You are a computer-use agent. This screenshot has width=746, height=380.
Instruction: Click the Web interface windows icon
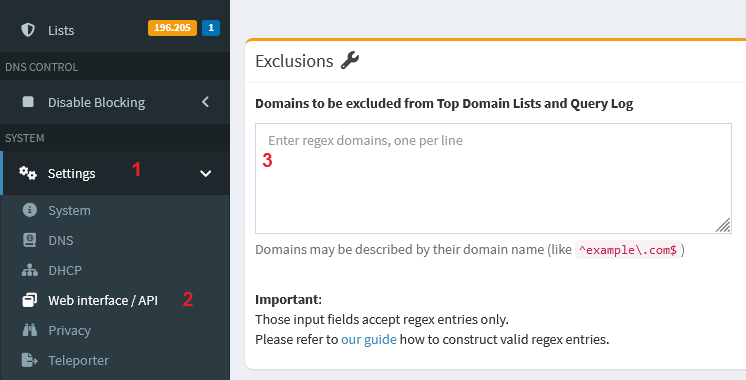pos(29,300)
